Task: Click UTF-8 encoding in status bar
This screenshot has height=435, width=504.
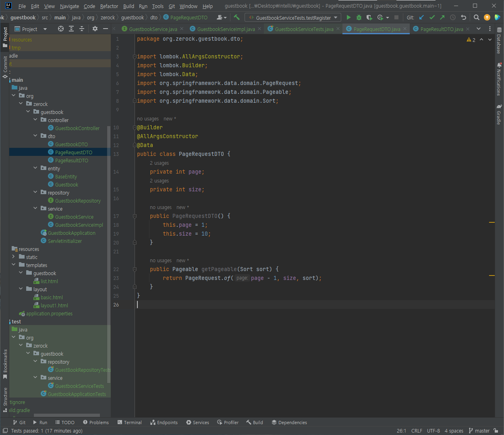Action: point(433,431)
